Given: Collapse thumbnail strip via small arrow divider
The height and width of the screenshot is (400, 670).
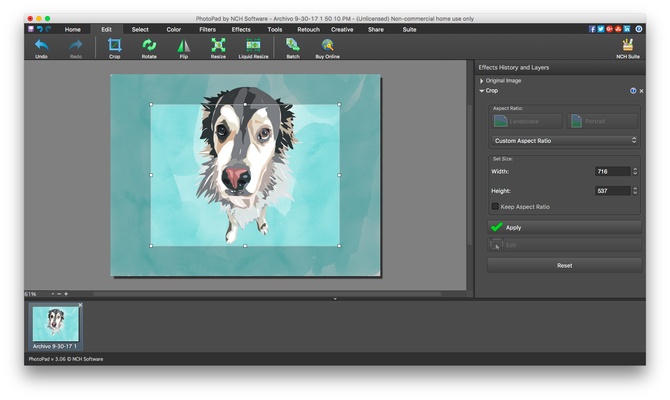Looking at the screenshot, I should pyautogui.click(x=335, y=299).
